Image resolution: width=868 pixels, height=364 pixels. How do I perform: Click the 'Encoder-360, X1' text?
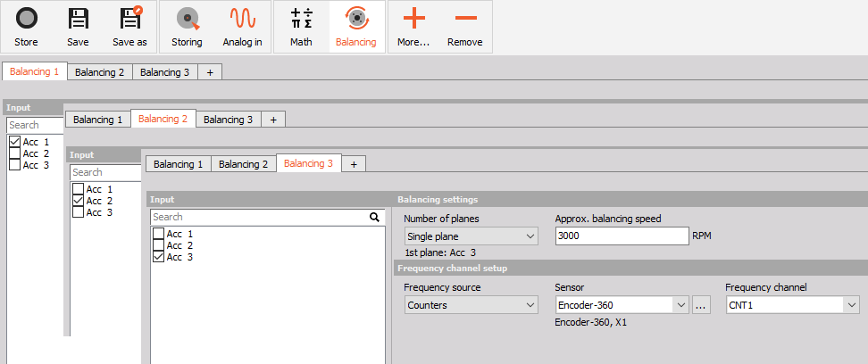[590, 322]
